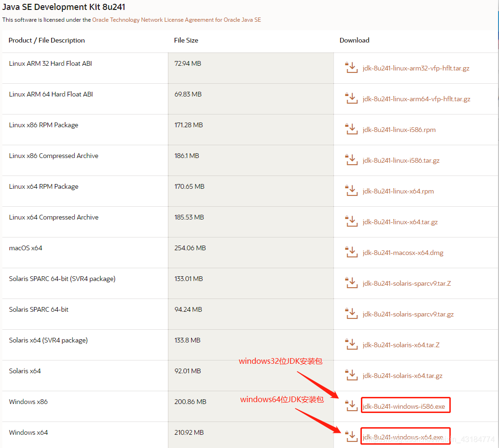499x448 pixels.
Task: Select the Linux ARM 32 Hard Float ABI text
Action: [50, 63]
